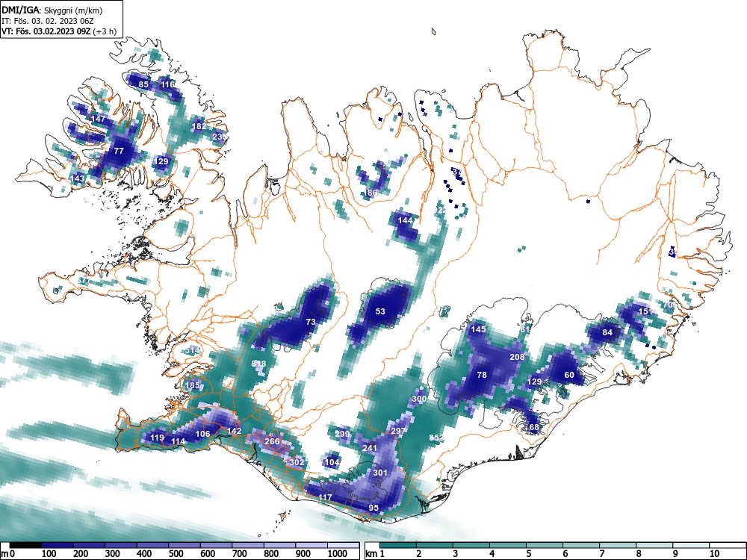The width and height of the screenshot is (747, 560).
Task: Click the visibility value 297 on the map
Action: coord(398,431)
